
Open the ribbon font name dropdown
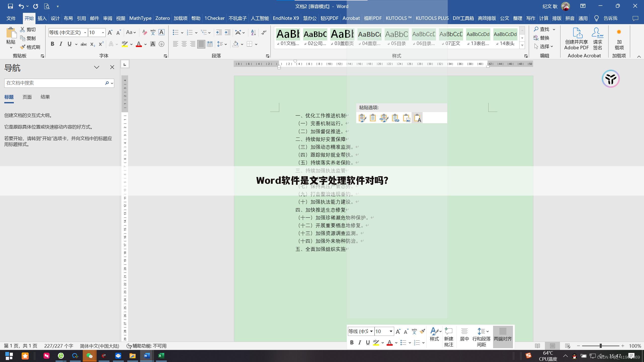(x=85, y=33)
